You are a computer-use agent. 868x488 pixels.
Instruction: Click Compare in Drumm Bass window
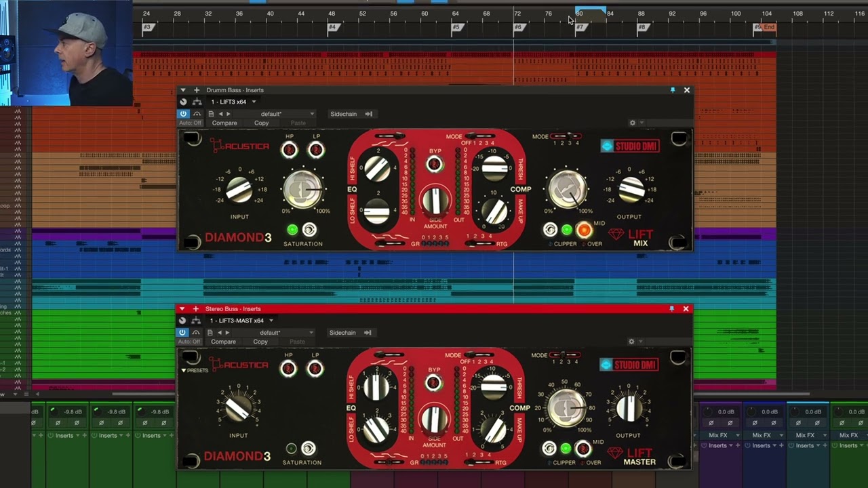point(224,123)
